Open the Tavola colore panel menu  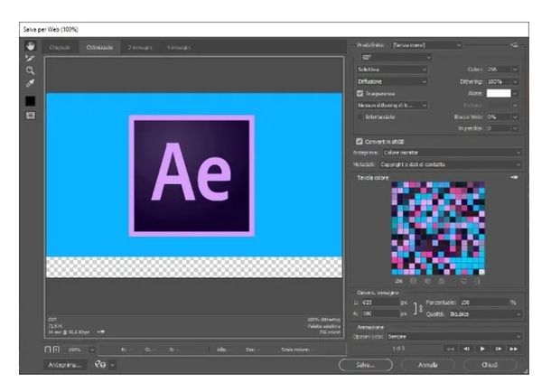point(515,177)
